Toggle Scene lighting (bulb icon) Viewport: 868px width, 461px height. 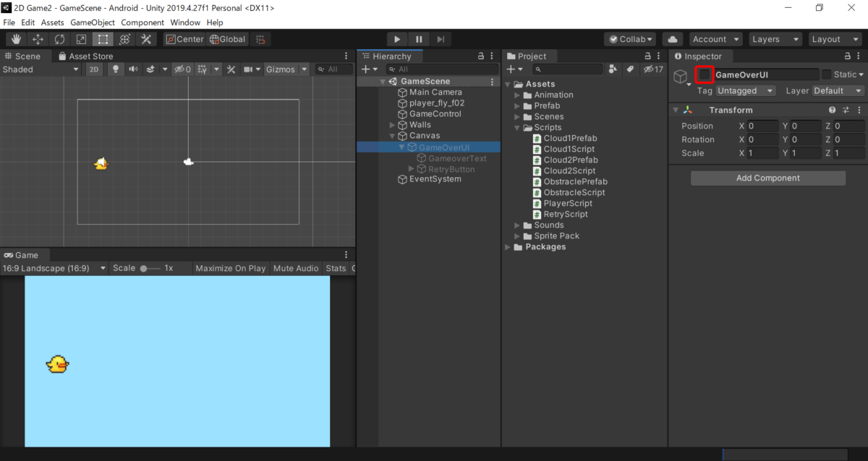[115, 69]
